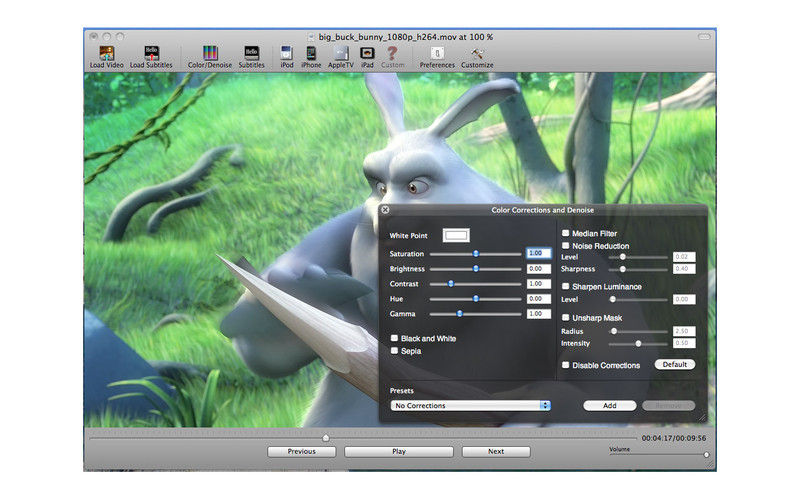Viewport: 800px width, 500px height.
Task: Click the White Point color swatch
Action: [456, 235]
